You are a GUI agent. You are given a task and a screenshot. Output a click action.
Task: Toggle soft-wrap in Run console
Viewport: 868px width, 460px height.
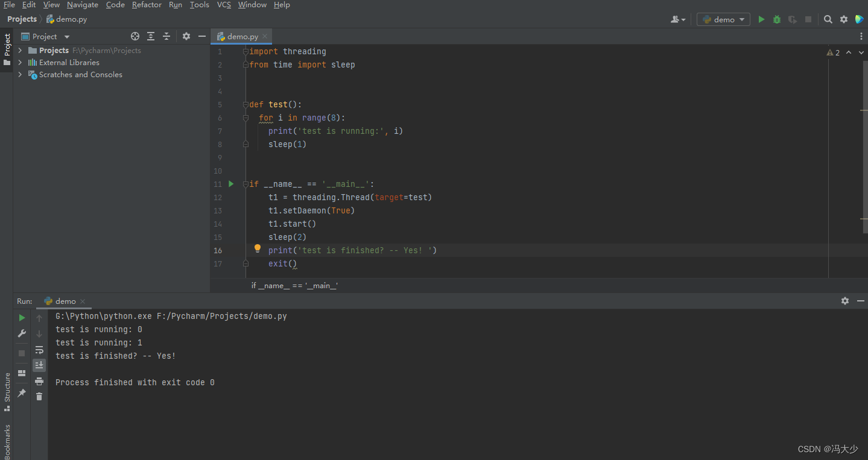pyautogui.click(x=39, y=350)
